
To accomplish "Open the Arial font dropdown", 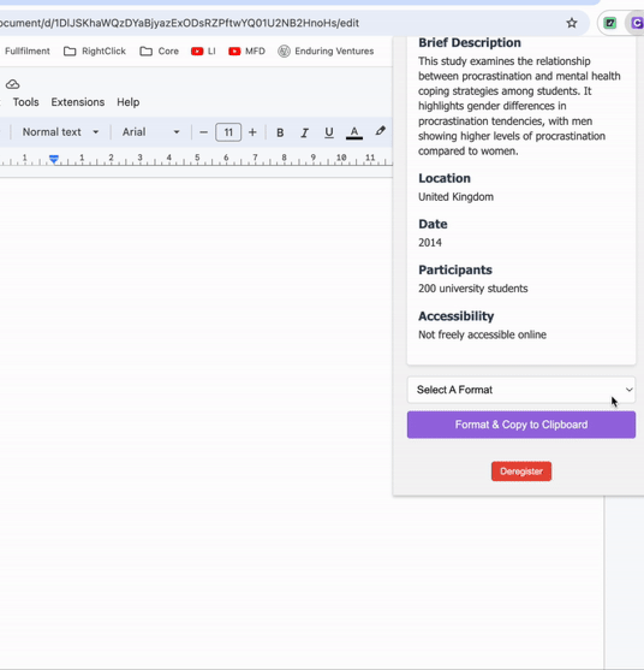I will [150, 132].
